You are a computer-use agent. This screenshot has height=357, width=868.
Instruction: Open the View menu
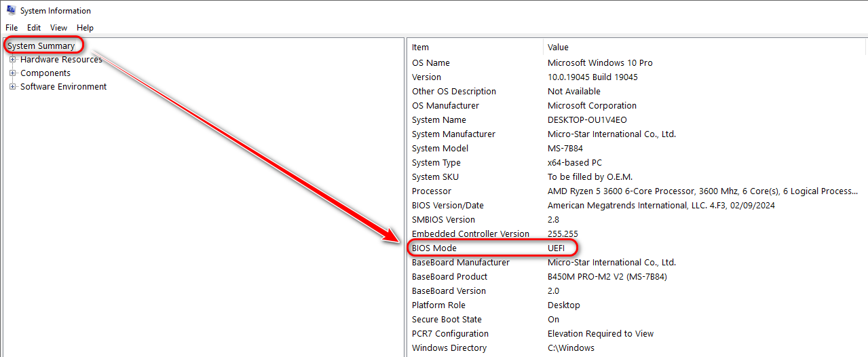[x=59, y=28]
